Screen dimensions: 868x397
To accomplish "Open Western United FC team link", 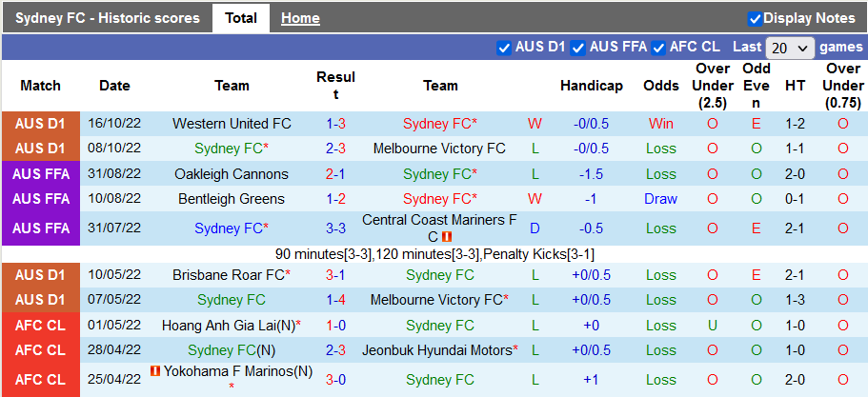I will [232, 124].
